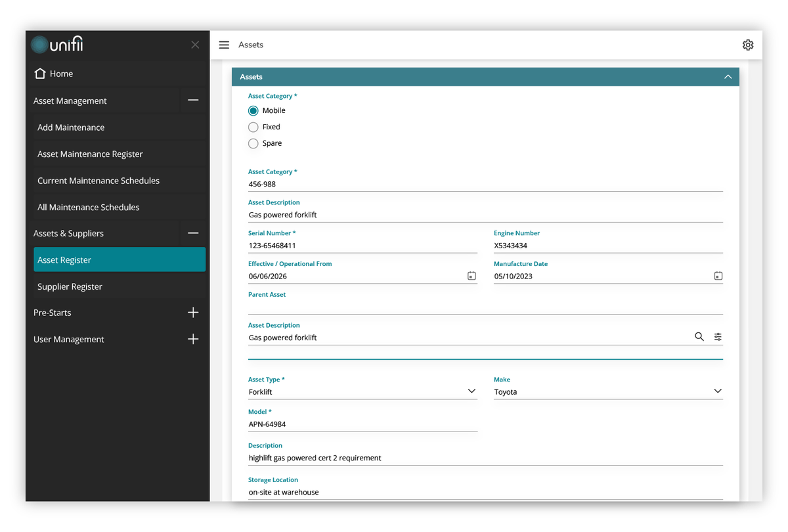Viewport: 788px width, 532px height.
Task: Click the Asset Description search icon
Action: point(699,337)
